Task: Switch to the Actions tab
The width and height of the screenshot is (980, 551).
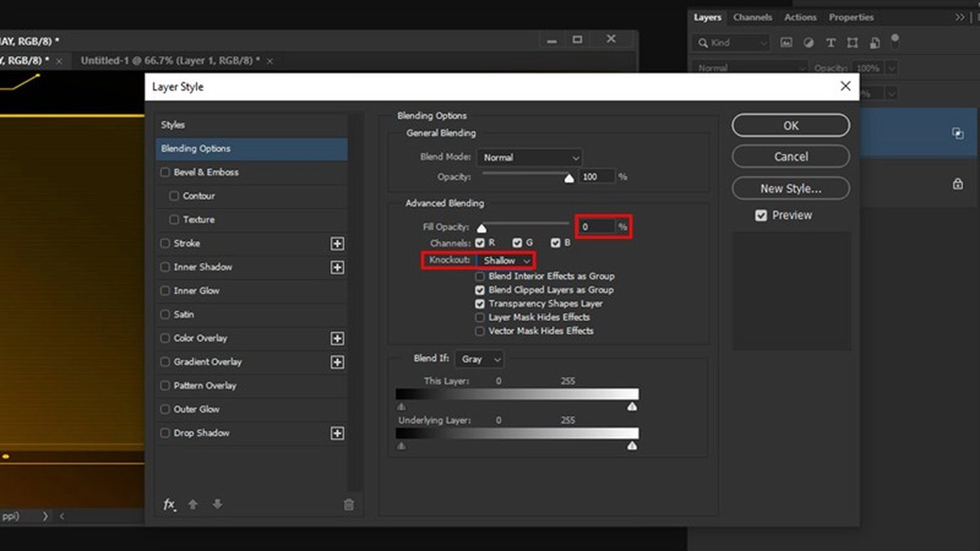Action: click(x=800, y=18)
